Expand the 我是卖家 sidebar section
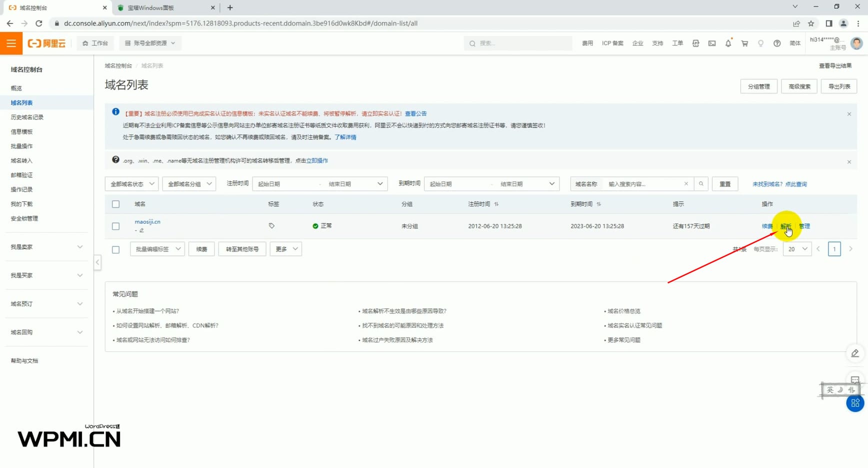 tap(46, 247)
